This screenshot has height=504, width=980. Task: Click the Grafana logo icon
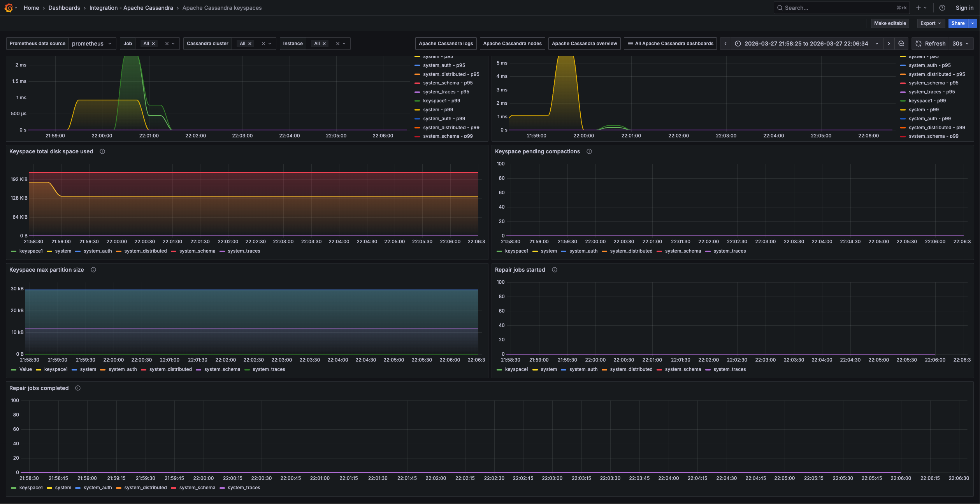pos(9,8)
